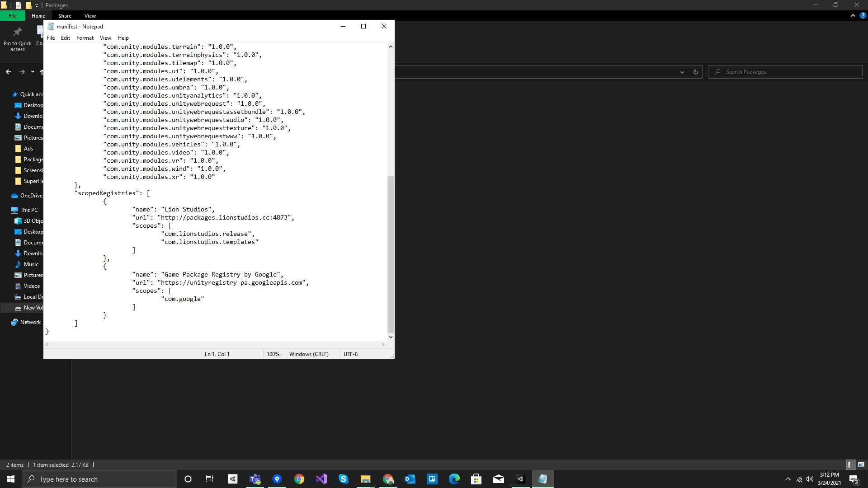Expand the Quick Access Toolbar customization menu
Screen dimensions: 868x488
(37, 5)
